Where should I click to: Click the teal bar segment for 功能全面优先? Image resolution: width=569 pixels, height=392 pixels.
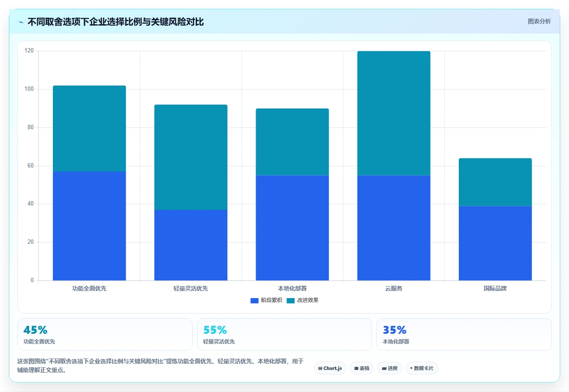[89, 128]
